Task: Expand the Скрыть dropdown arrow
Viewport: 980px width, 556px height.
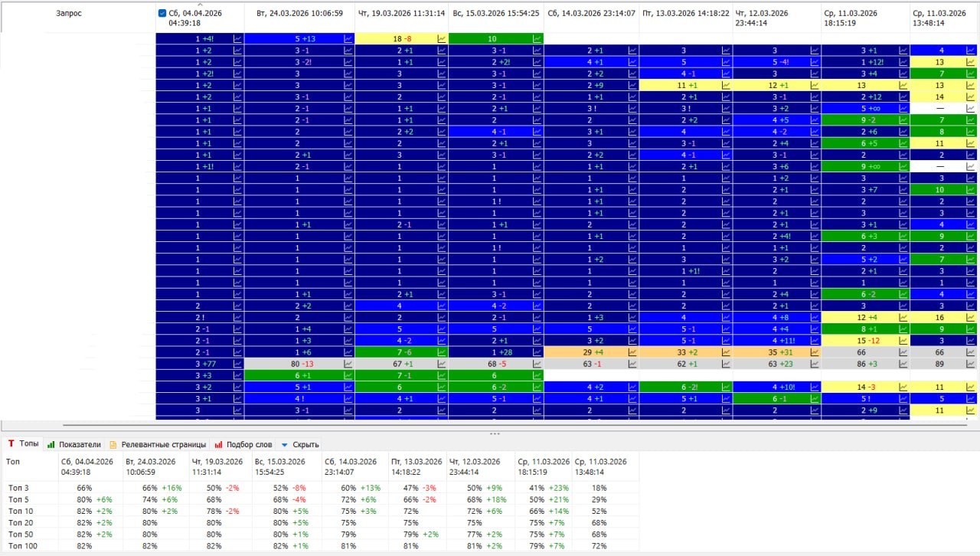Action: coord(285,444)
